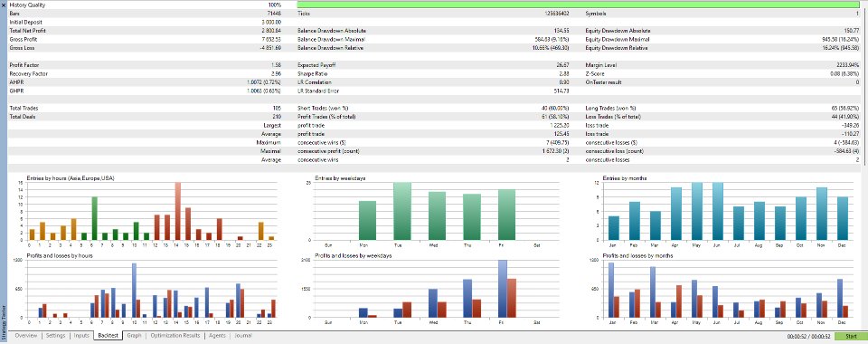Image resolution: width=868 pixels, height=344 pixels.
Task: Click the Short Trades (won %) label
Action: [x=325, y=109]
